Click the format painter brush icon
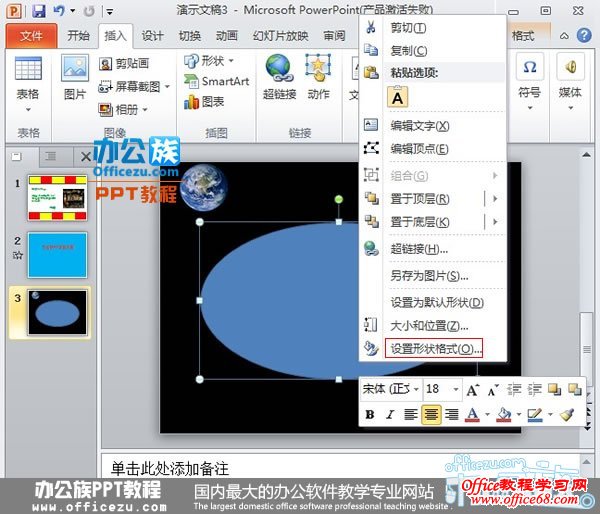 (x=567, y=414)
